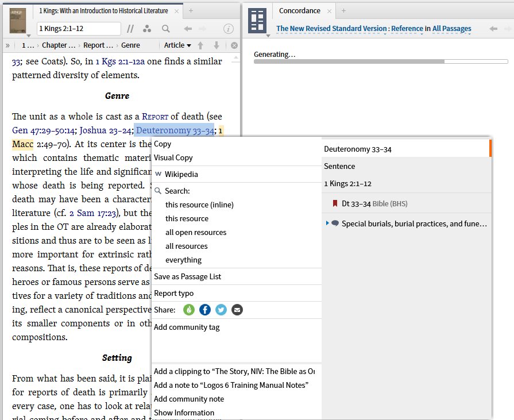Click the reference box showing 1 Kings 2:1–12
The height and width of the screenshot is (420, 514).
point(79,29)
